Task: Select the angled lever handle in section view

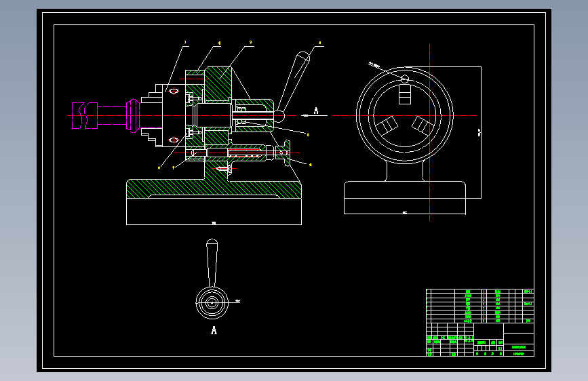Action: pyautogui.click(x=294, y=85)
